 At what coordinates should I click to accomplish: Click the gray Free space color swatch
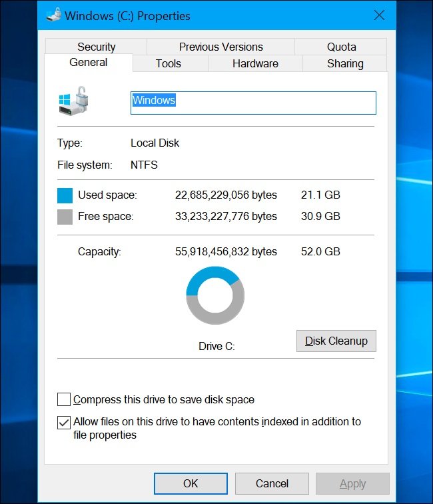point(65,217)
